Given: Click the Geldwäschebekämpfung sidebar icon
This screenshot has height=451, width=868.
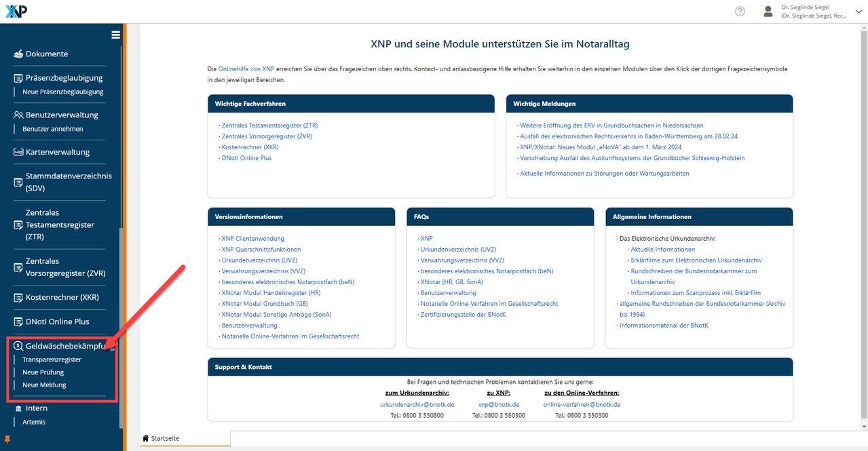Looking at the screenshot, I should point(18,346).
